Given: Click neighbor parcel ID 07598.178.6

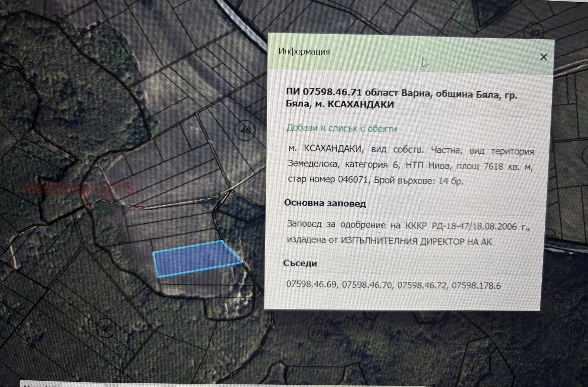Looking at the screenshot, I should click(476, 285).
